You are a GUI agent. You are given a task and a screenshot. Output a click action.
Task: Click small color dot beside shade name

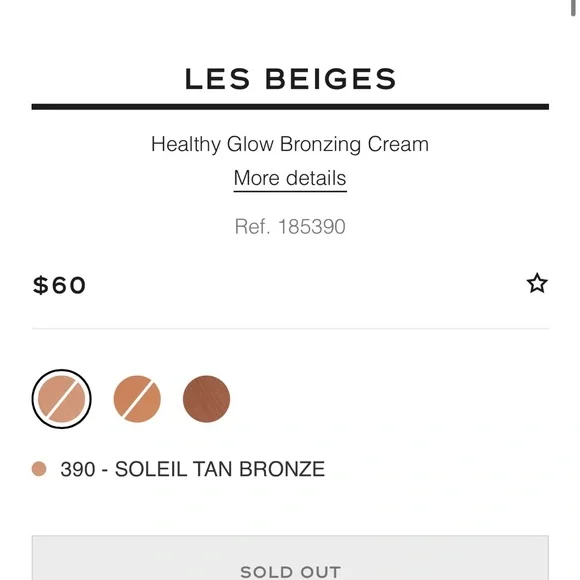(x=39, y=469)
